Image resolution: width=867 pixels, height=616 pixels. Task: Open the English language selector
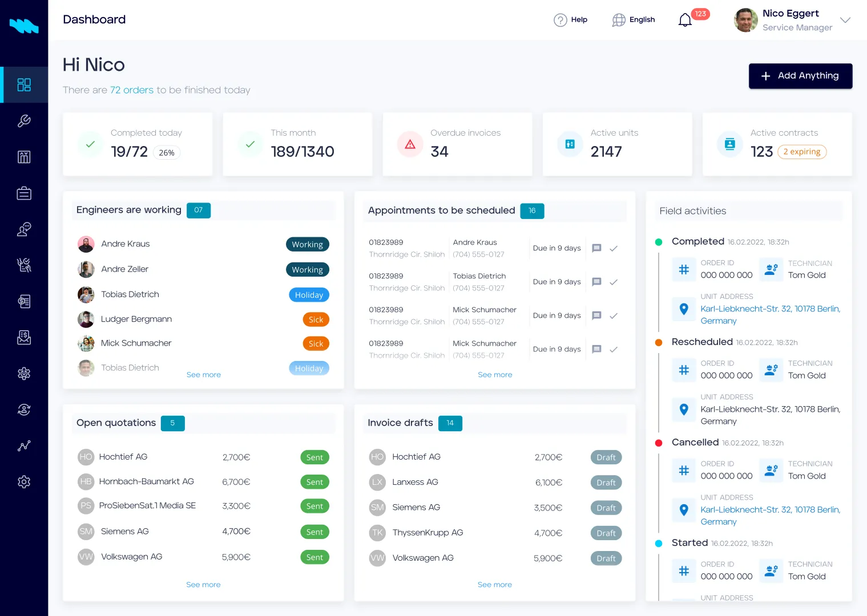[634, 20]
